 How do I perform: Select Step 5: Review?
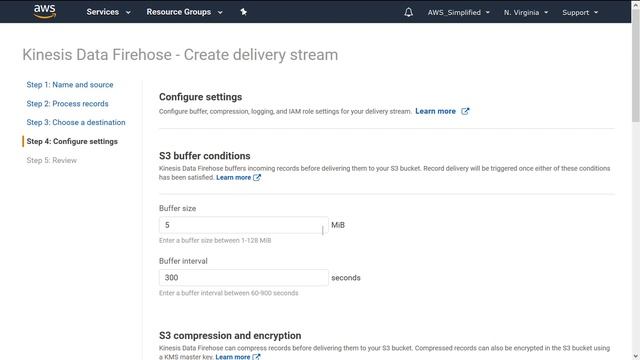tap(51, 160)
